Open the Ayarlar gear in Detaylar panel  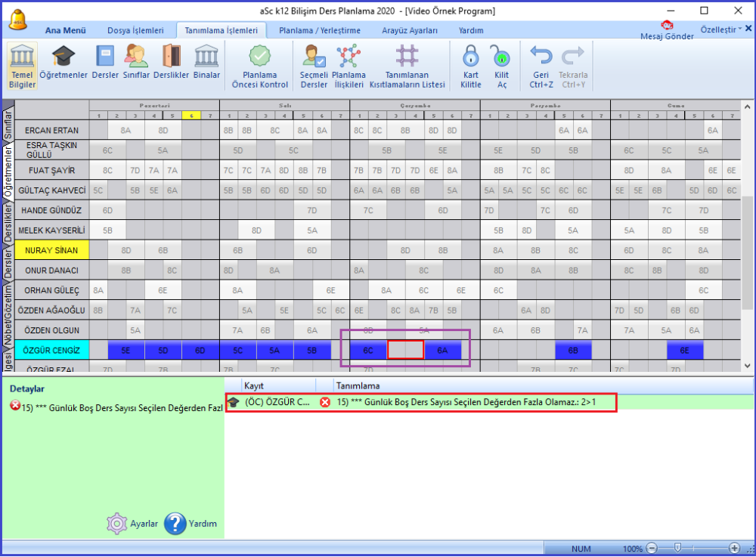[x=117, y=523]
